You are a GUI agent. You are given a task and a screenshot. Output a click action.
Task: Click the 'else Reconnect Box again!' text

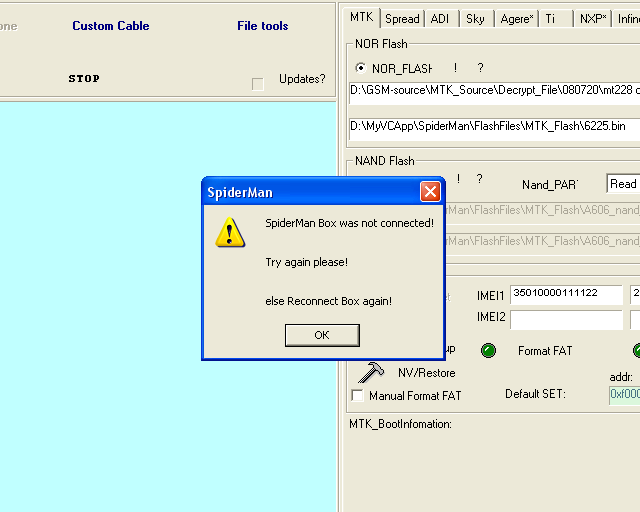[x=329, y=301]
